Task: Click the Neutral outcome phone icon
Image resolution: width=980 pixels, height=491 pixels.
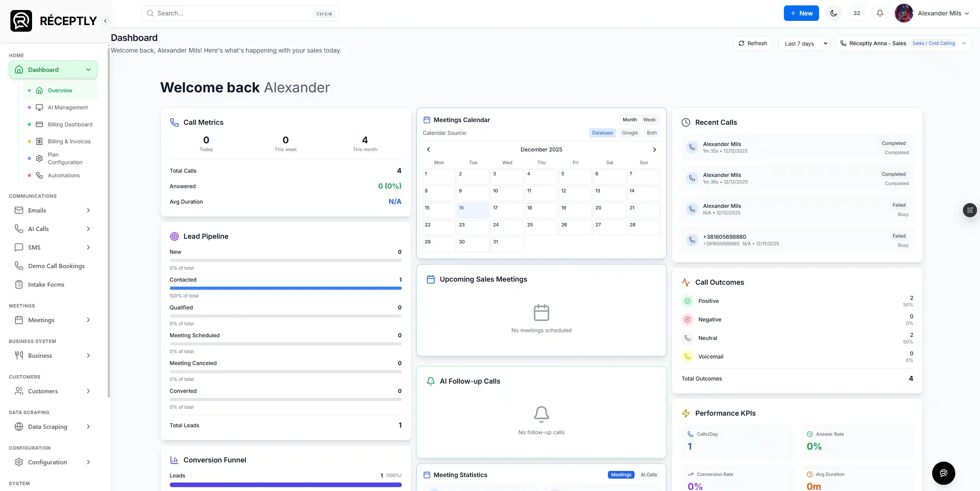Action: 687,338
